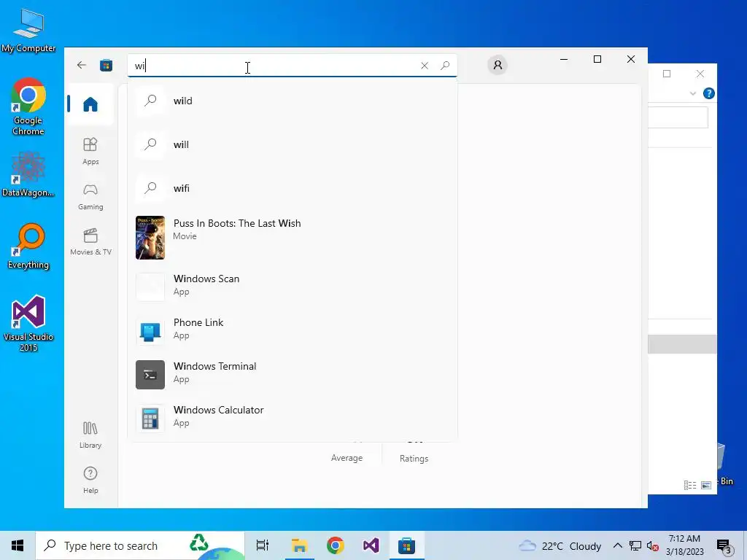The image size is (747, 560).
Task: Select the 'wild' search suggestion
Action: click(293, 101)
